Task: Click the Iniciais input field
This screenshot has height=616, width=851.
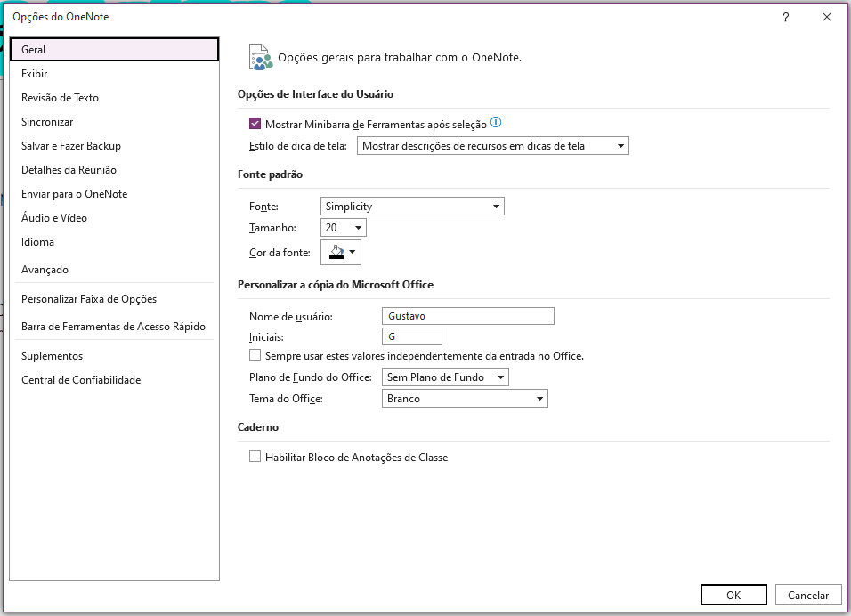Action: click(x=412, y=336)
